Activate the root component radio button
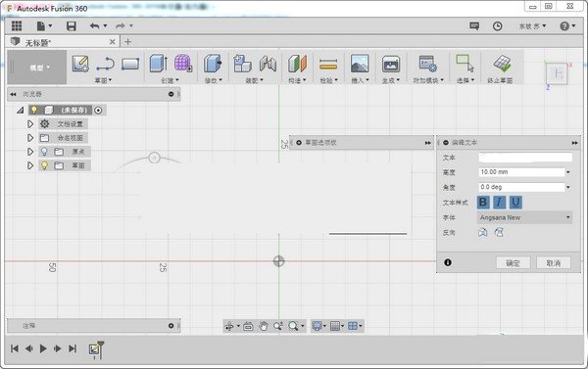This screenshot has width=588, height=369. tap(98, 111)
